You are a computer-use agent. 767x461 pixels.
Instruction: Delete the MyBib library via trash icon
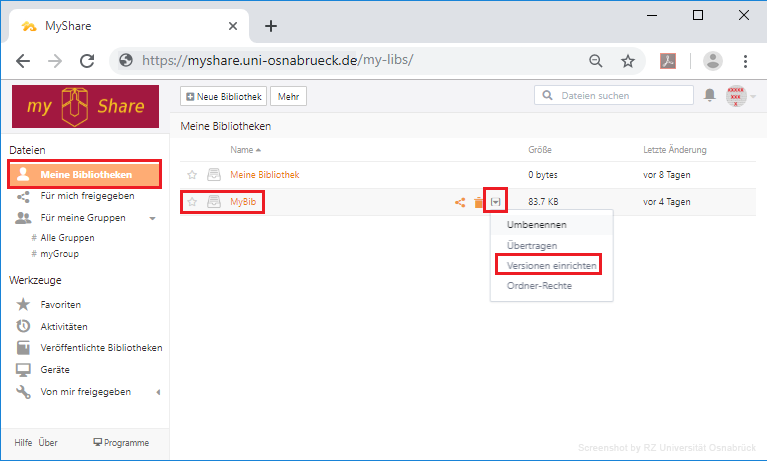point(478,202)
